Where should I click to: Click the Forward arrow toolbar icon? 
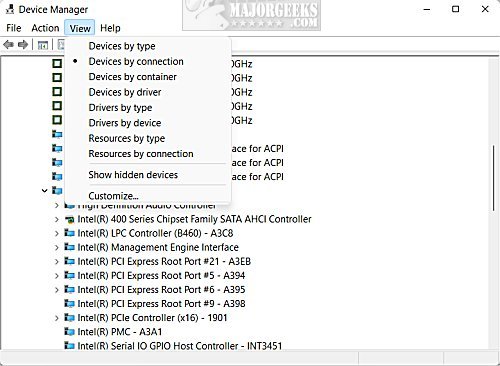coord(23,44)
